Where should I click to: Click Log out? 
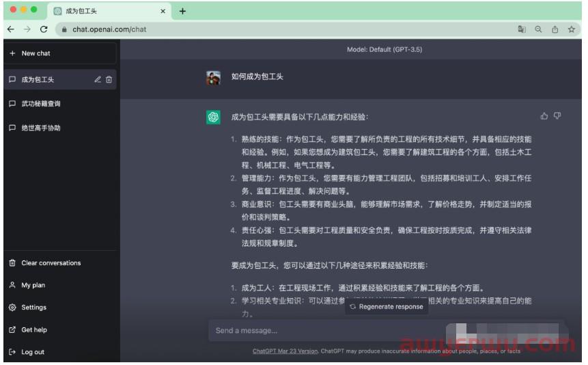tap(60, 352)
